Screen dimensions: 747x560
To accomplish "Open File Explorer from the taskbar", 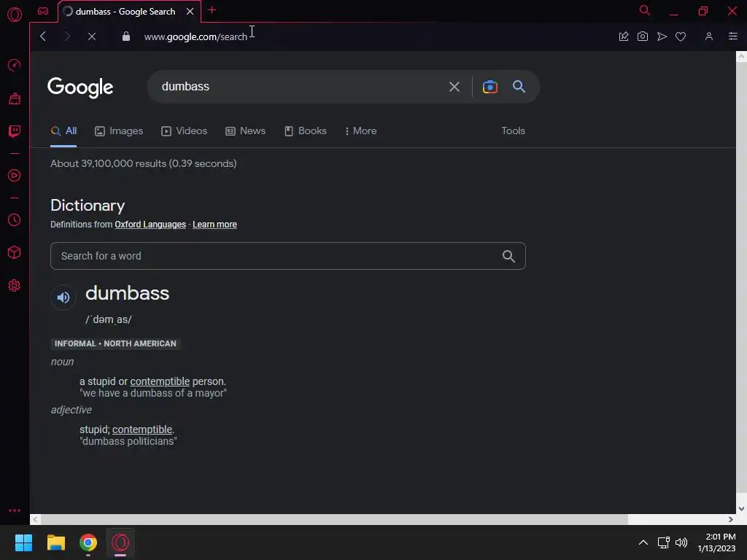I will click(x=55, y=542).
